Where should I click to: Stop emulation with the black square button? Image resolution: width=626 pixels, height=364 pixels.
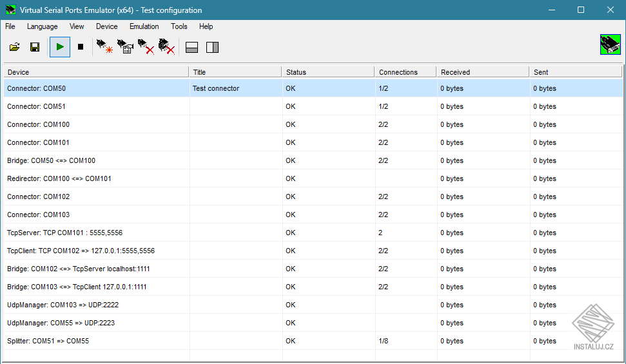(x=81, y=47)
